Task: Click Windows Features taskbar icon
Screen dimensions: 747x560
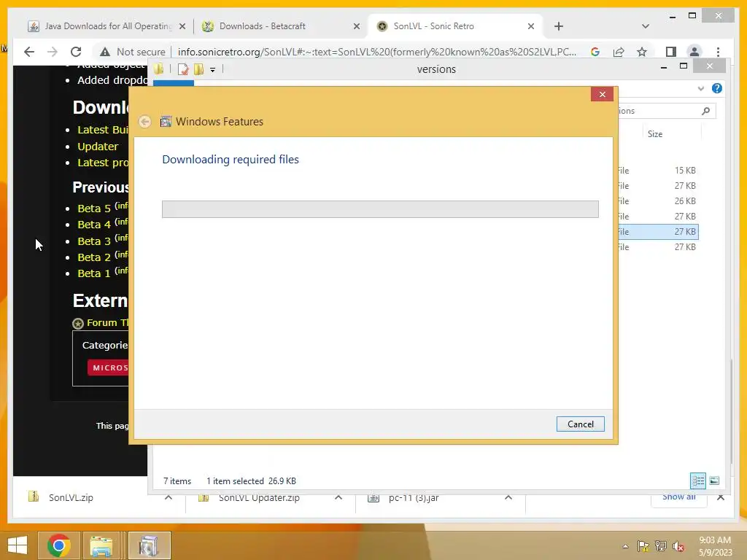Action: [149, 545]
